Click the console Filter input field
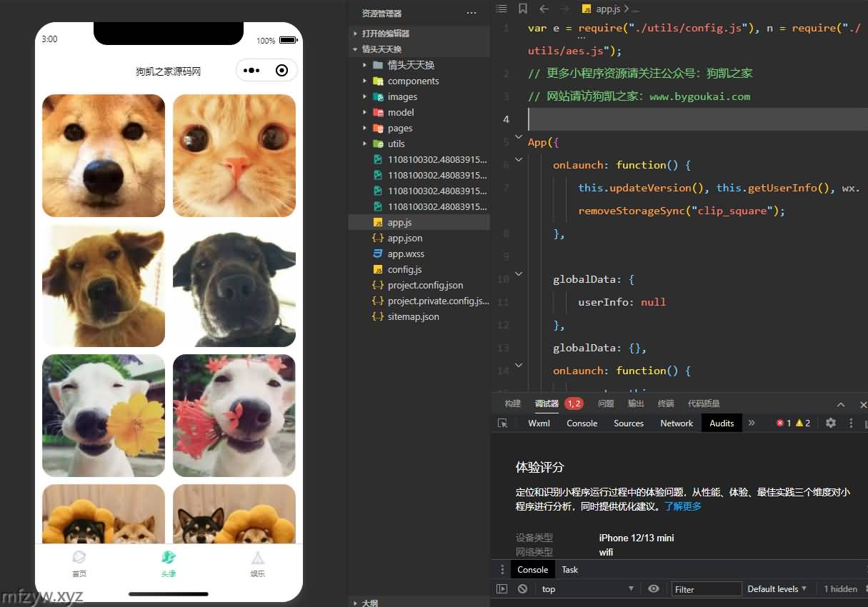The width and height of the screenshot is (868, 607). 706,589
